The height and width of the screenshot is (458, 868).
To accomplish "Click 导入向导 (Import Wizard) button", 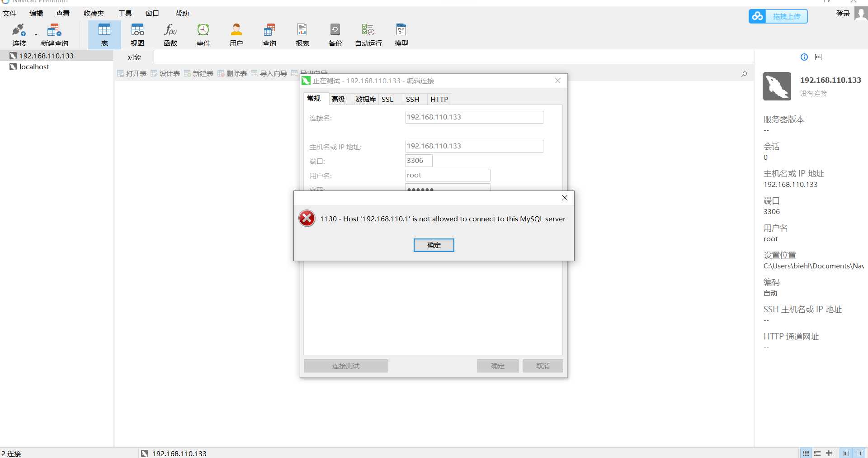I will pos(269,74).
